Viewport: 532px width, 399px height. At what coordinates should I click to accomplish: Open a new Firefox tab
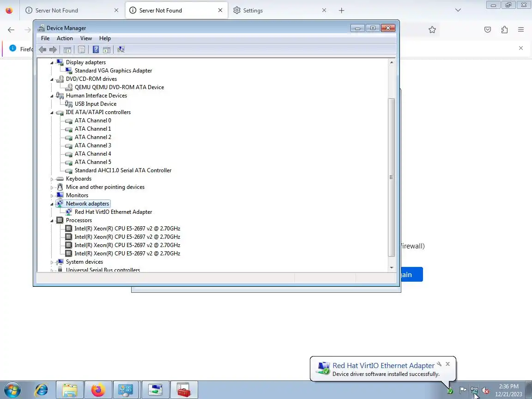tap(341, 11)
